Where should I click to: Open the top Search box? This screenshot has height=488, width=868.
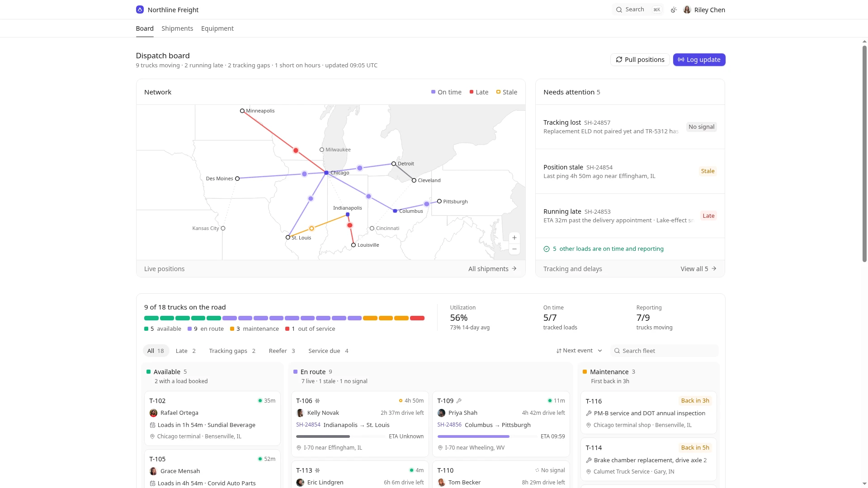click(x=638, y=9)
